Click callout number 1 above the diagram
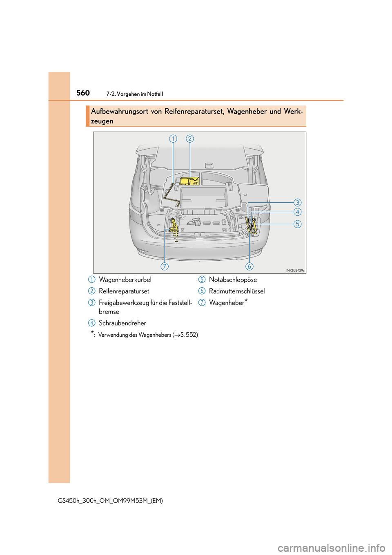This screenshot has height=555, width=392. tap(173, 139)
